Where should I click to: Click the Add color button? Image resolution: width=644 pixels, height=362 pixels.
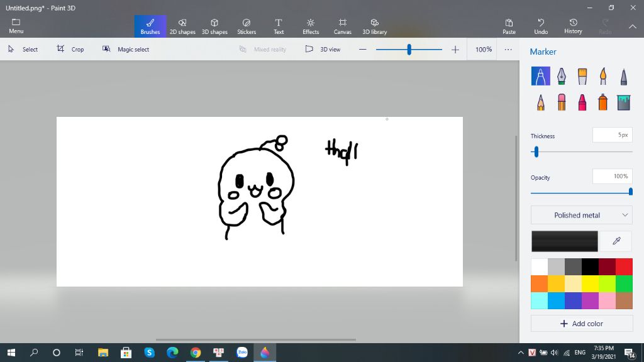582,324
